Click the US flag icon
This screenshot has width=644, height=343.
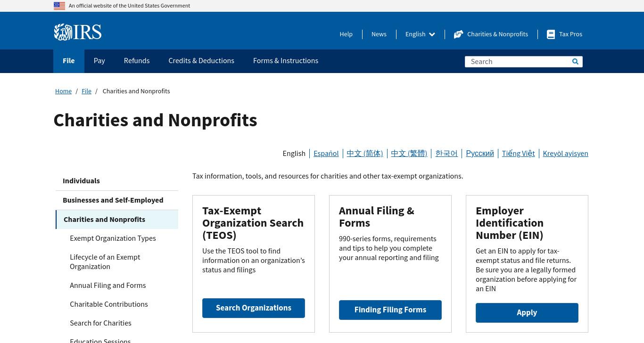click(x=59, y=6)
